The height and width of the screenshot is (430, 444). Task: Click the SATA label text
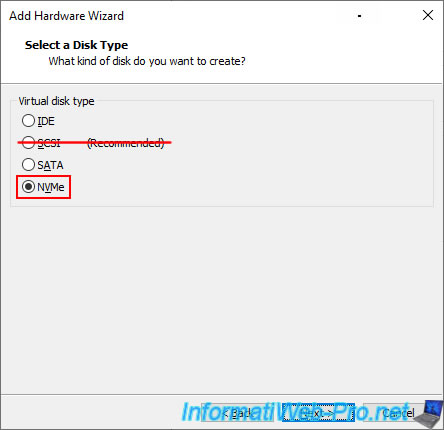point(50,165)
